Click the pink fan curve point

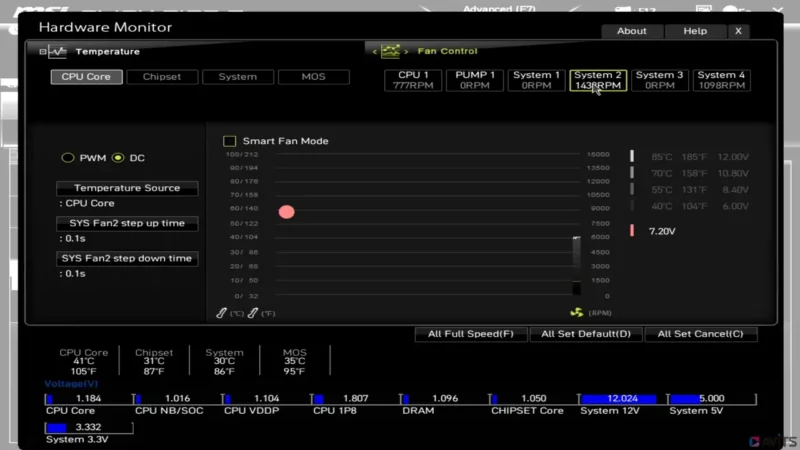click(x=287, y=212)
